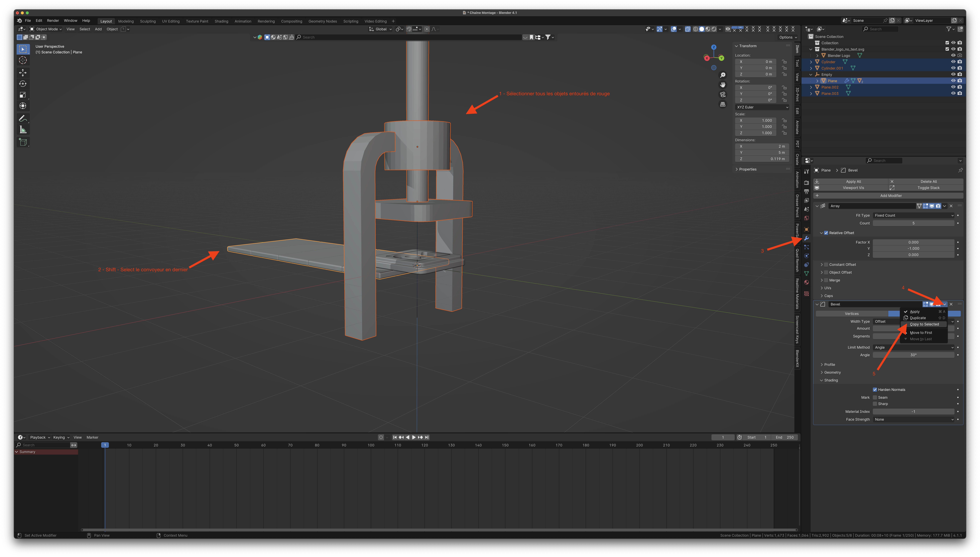Enable the Constant Offset checkbox
Viewport: 980px width, 557px height.
click(x=826, y=265)
